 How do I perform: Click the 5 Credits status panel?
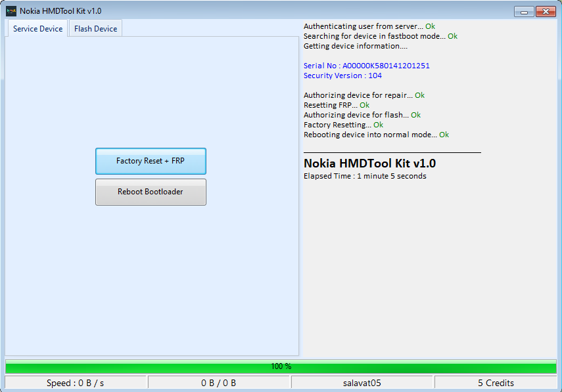click(496, 383)
